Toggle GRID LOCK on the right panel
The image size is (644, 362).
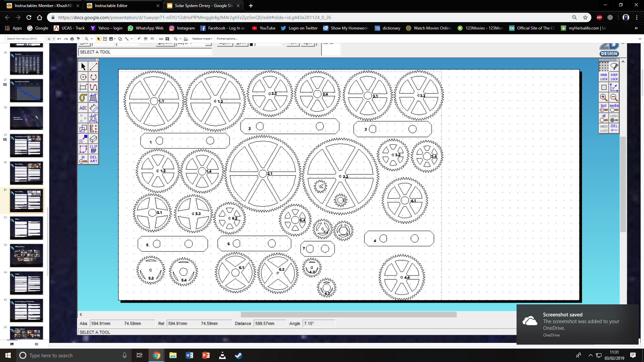603,77
